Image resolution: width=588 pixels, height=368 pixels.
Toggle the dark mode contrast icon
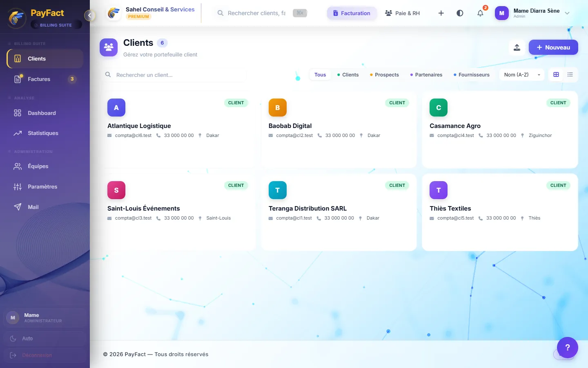click(460, 13)
